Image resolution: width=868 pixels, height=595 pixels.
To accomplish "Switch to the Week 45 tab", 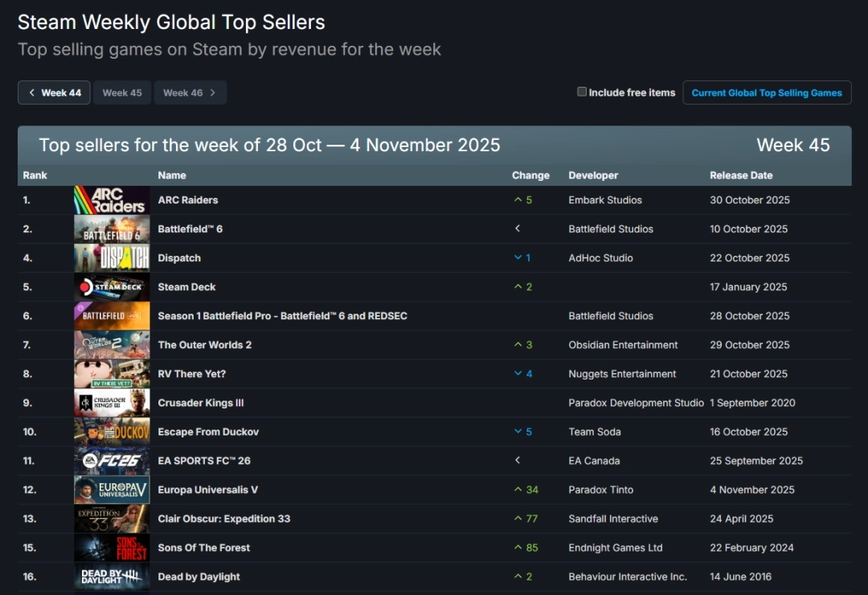I will click(x=122, y=92).
